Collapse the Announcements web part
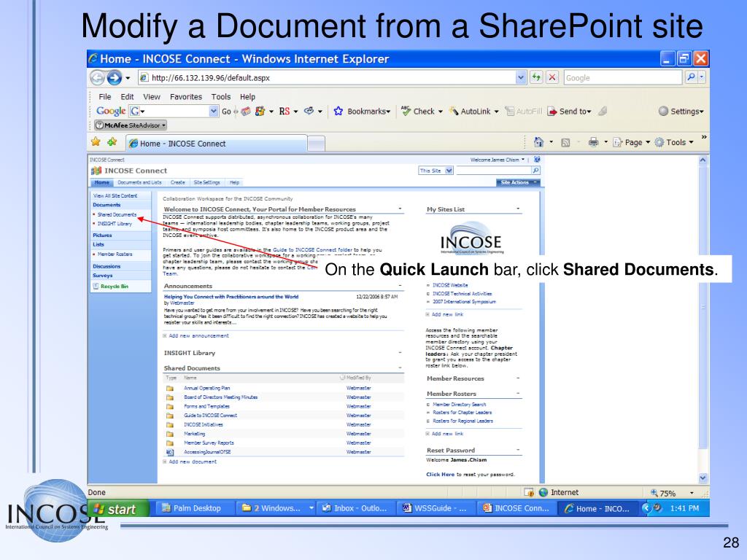 (x=400, y=286)
